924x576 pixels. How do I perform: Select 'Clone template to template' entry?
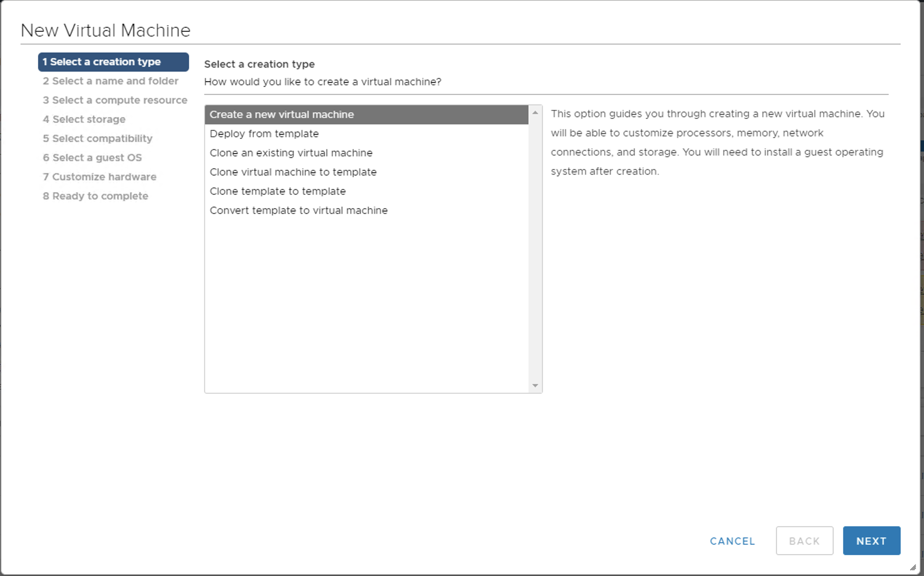coord(277,191)
